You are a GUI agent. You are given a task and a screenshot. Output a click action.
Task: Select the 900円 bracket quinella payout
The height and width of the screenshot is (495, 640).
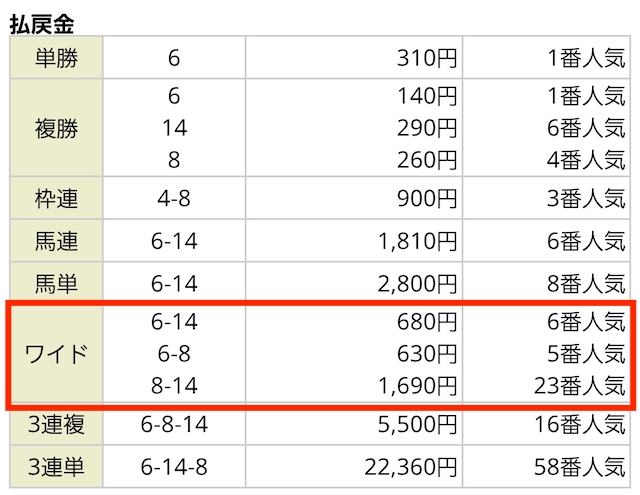427,199
